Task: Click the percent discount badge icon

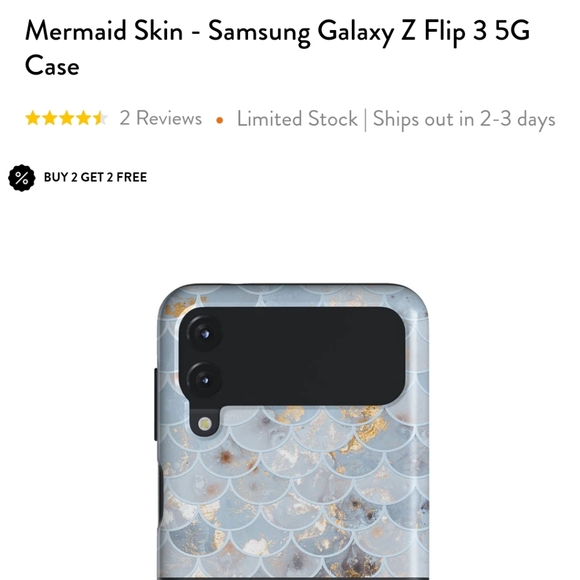Action: pos(21,178)
